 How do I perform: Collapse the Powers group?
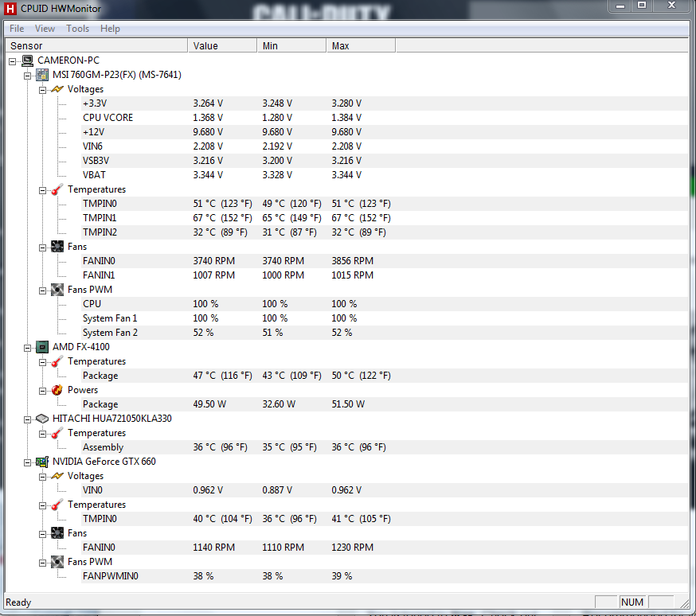(43, 391)
